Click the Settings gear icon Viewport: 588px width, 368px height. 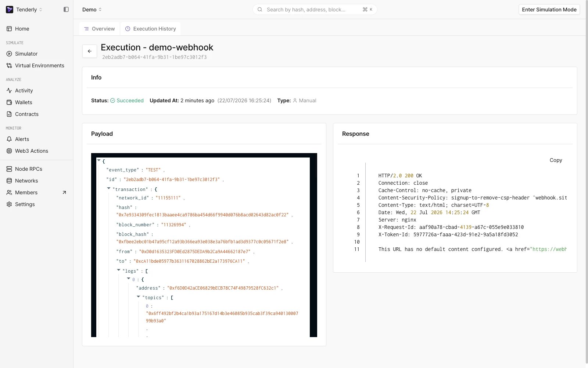click(9, 204)
